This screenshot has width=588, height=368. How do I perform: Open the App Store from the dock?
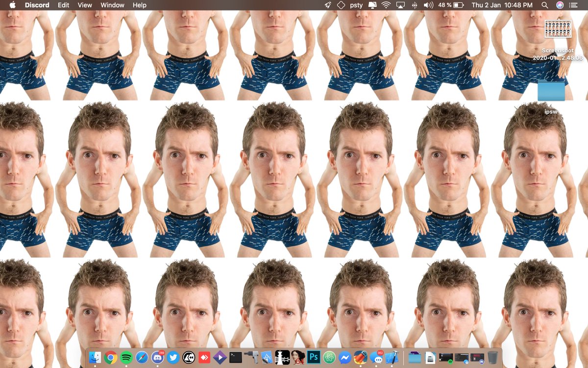coord(267,357)
